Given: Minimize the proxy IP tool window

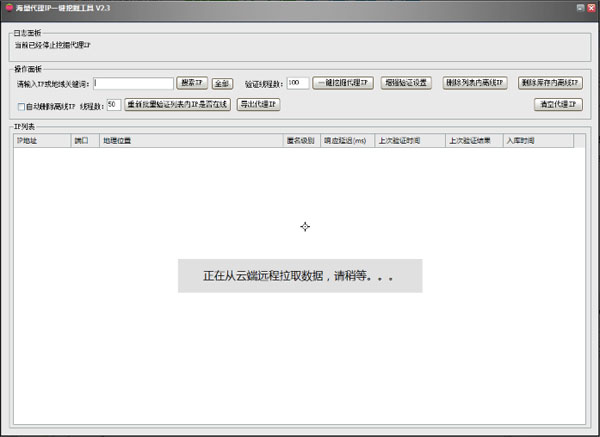Looking at the screenshot, I should tap(580, 8).
